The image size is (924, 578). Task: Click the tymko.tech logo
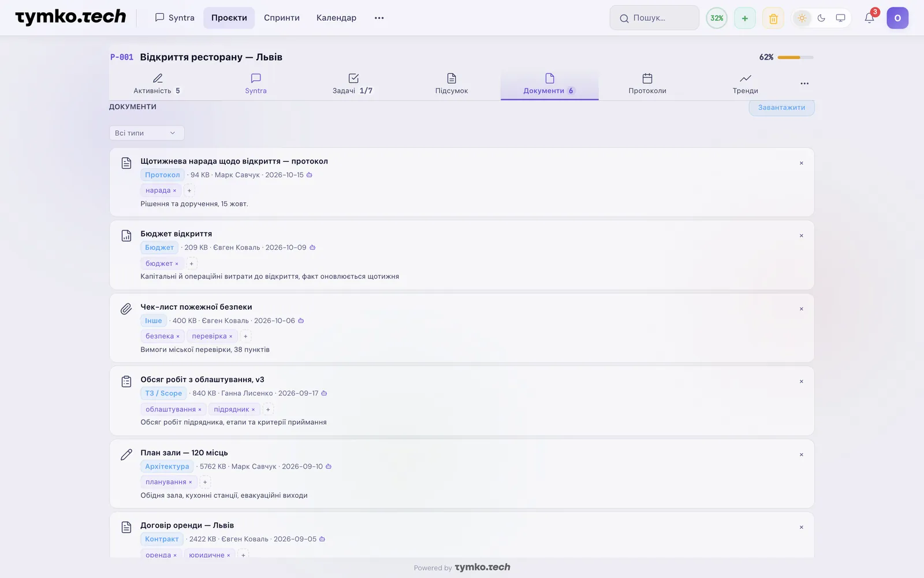pos(70,17)
